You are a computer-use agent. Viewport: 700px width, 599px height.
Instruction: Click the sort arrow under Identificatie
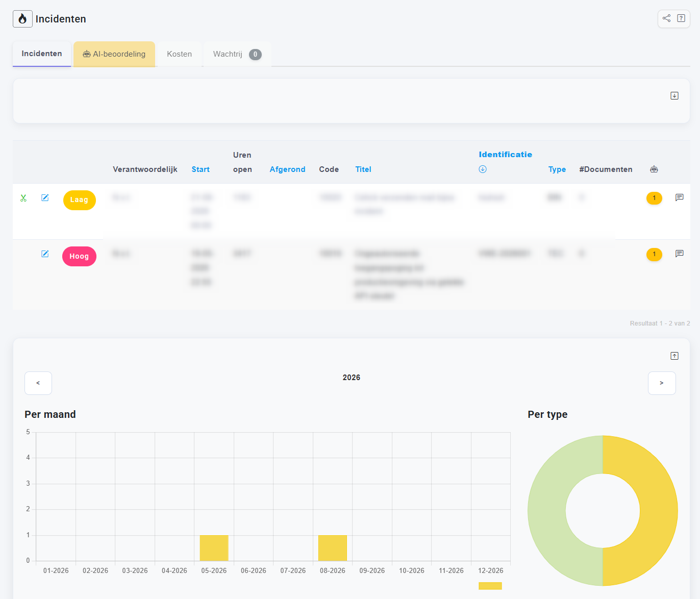click(x=483, y=169)
